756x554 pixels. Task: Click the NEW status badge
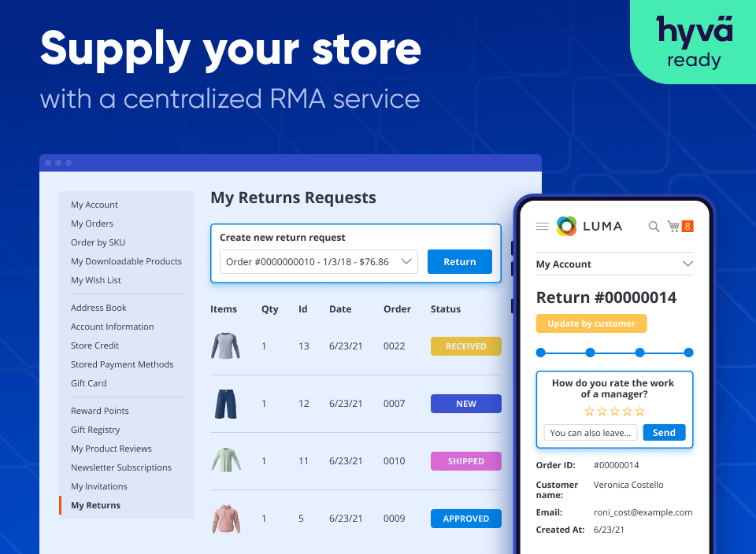[465, 404]
